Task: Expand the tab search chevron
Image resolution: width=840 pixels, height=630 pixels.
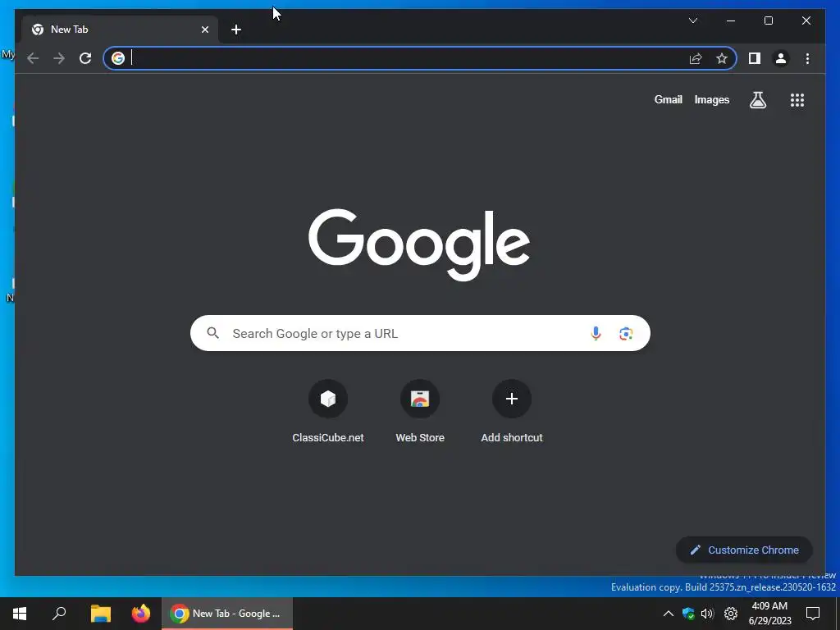Action: click(x=692, y=21)
